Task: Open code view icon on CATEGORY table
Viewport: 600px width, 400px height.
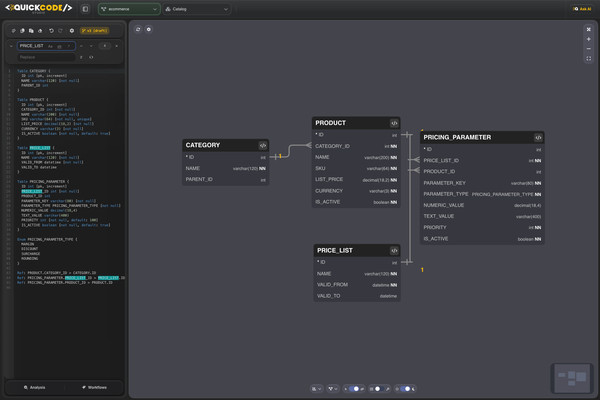Action: click(262, 145)
